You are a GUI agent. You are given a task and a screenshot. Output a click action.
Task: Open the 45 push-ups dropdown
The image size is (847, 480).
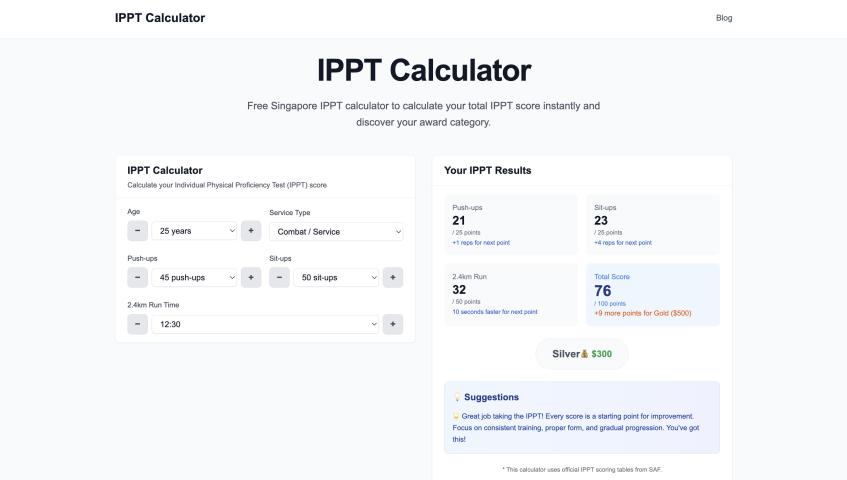click(x=194, y=277)
